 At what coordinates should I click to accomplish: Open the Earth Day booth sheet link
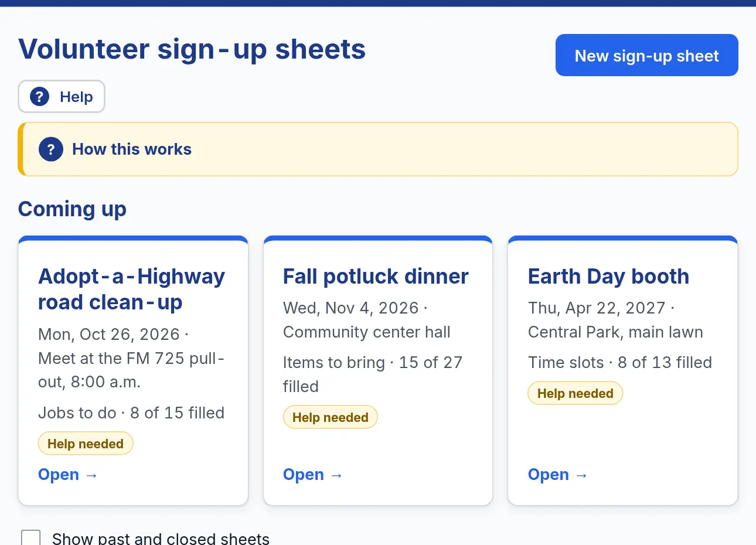point(557,475)
